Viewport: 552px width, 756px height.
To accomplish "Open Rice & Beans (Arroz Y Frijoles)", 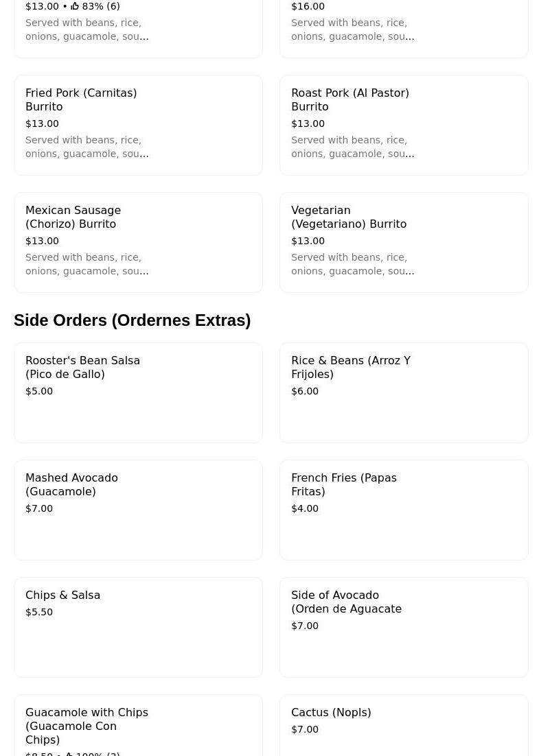I will pyautogui.click(x=404, y=392).
